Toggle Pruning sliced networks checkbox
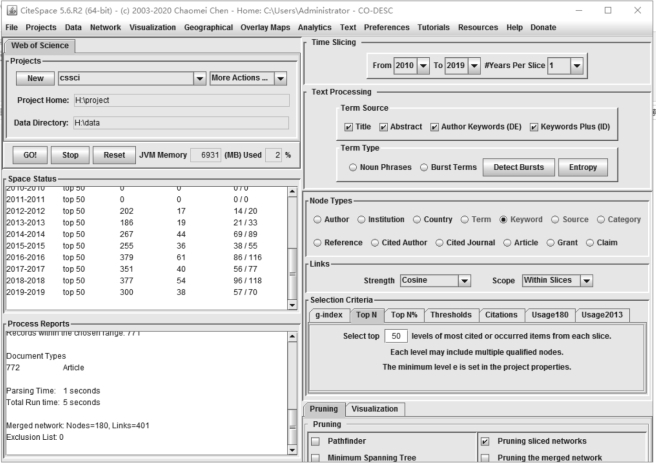This screenshot has width=656, height=463. 486,440
